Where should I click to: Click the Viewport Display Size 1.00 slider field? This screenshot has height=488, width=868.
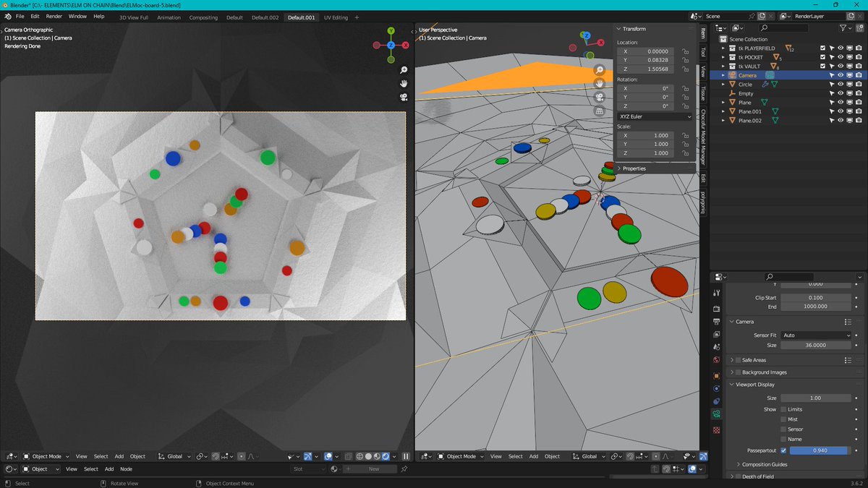point(816,398)
